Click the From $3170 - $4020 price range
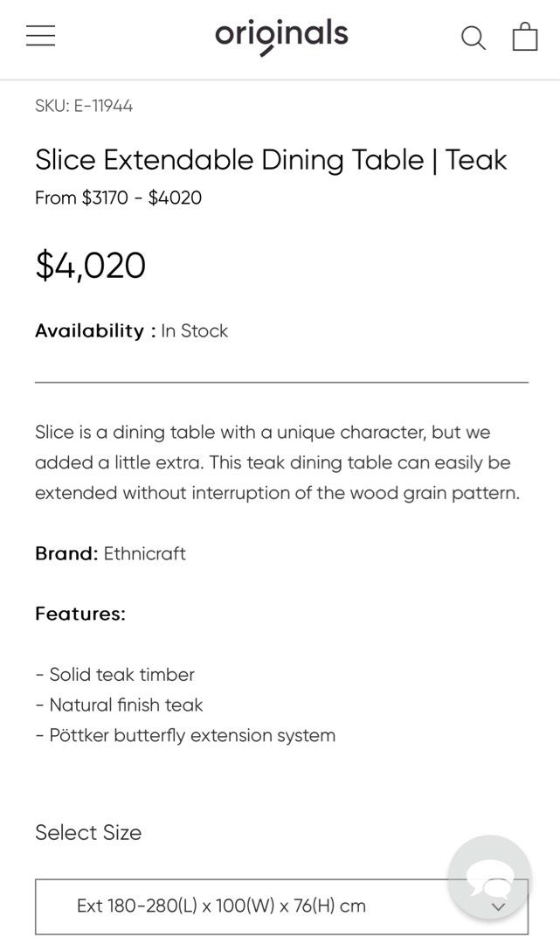Screen dimensions: 560x944 click(x=117, y=198)
